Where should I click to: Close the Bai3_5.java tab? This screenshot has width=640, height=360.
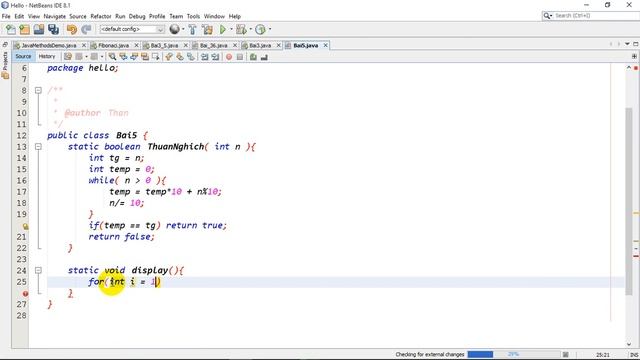pyautogui.click(x=186, y=45)
